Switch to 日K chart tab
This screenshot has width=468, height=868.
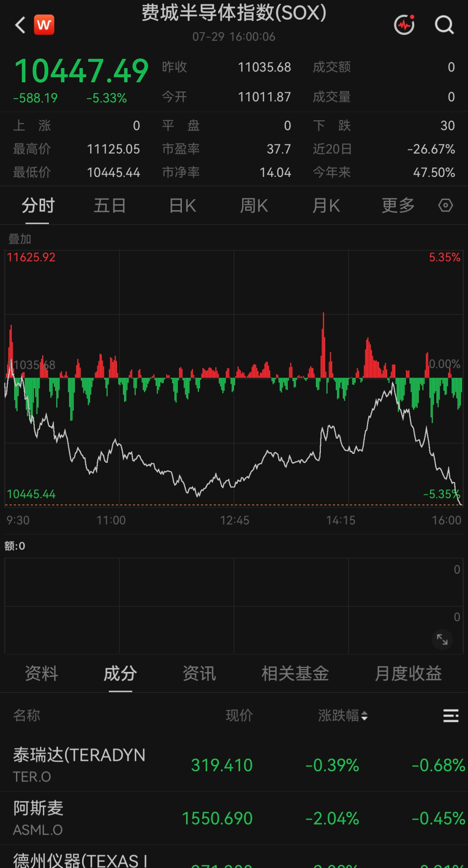[182, 206]
